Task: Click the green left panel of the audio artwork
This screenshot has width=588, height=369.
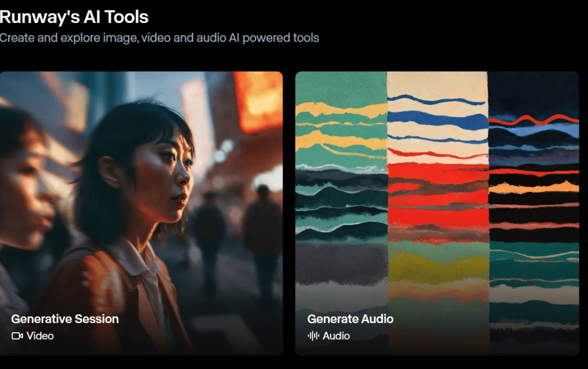Action: pyautogui.click(x=341, y=190)
